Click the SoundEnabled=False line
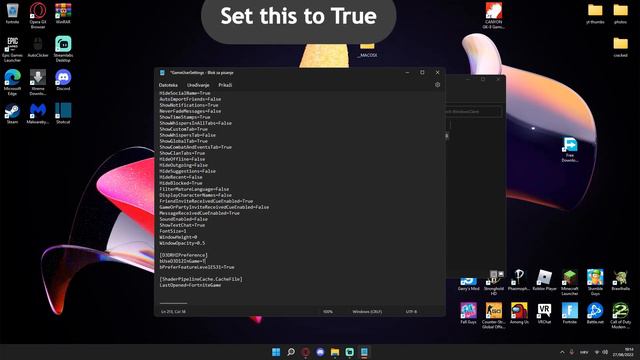640x360 pixels. pyautogui.click(x=183, y=219)
